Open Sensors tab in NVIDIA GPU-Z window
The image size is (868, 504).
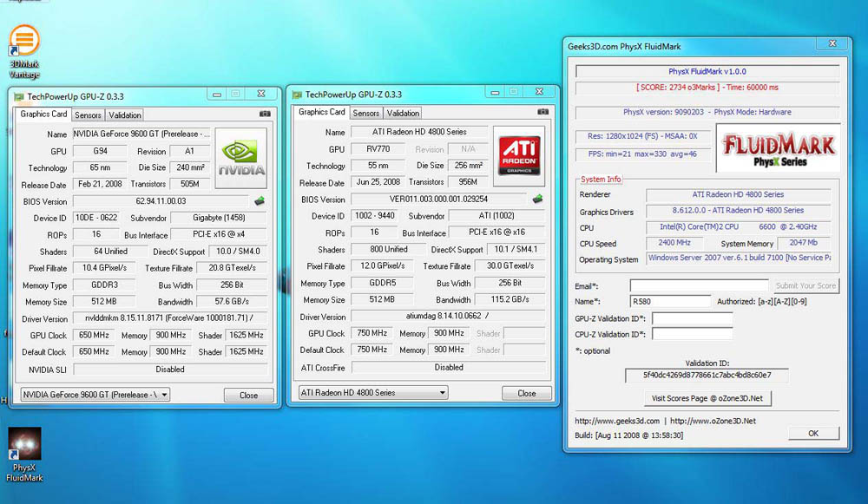coord(88,115)
